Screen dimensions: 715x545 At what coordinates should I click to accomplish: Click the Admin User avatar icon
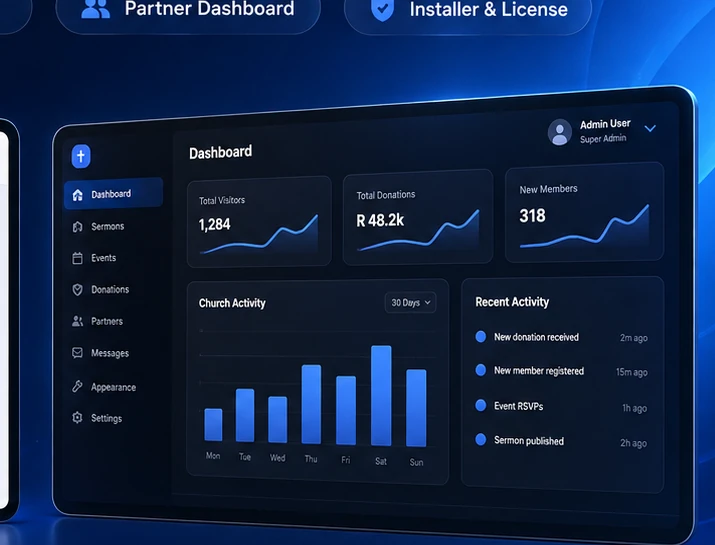pos(560,132)
